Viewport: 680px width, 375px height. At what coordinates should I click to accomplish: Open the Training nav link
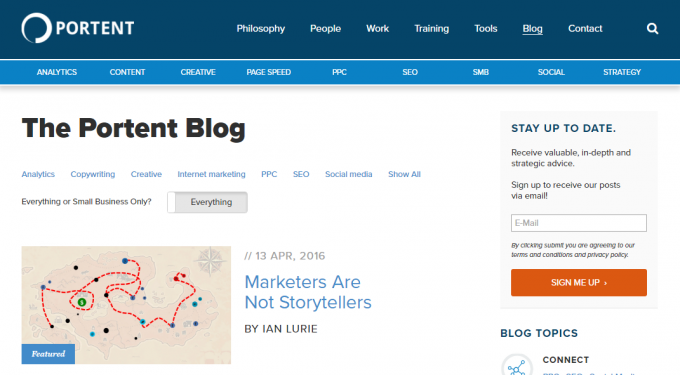pos(432,29)
